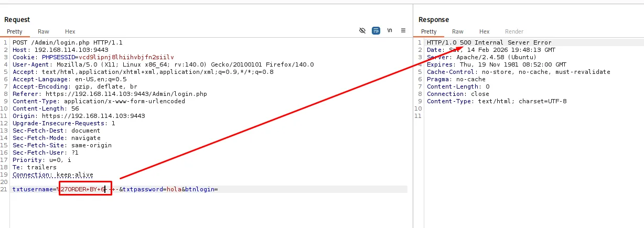Click the Response panel title

434,19
